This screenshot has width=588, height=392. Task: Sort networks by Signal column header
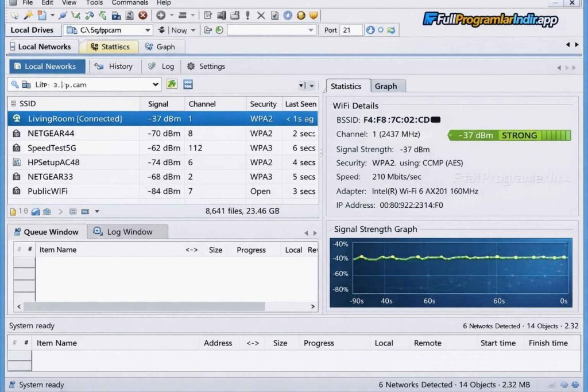pos(158,104)
